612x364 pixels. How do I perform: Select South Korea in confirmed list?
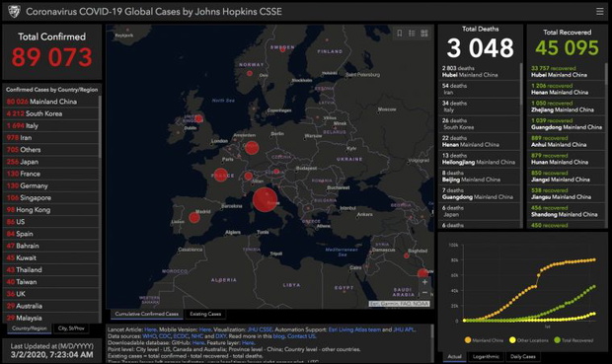[x=51, y=113]
